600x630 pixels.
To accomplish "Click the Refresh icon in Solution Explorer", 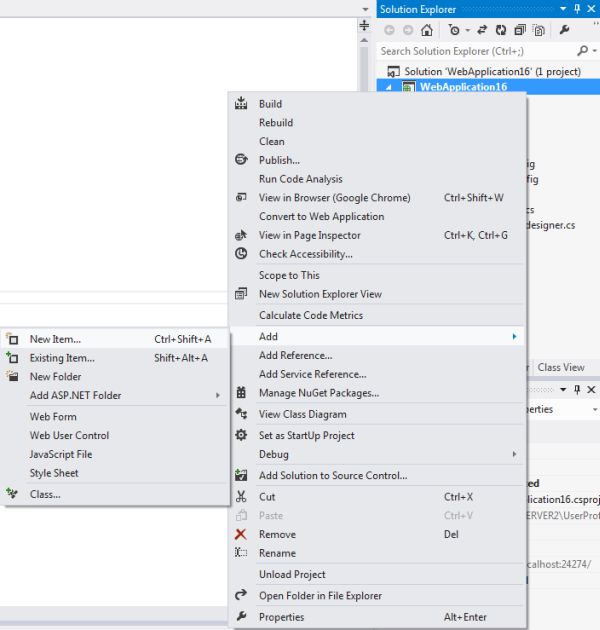I will point(501,30).
